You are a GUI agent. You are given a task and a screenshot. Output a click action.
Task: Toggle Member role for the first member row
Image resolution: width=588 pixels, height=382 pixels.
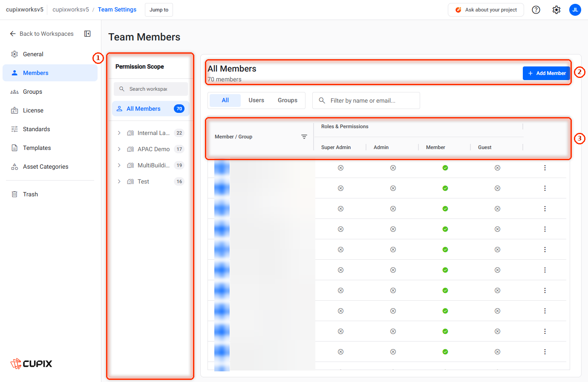pos(445,168)
